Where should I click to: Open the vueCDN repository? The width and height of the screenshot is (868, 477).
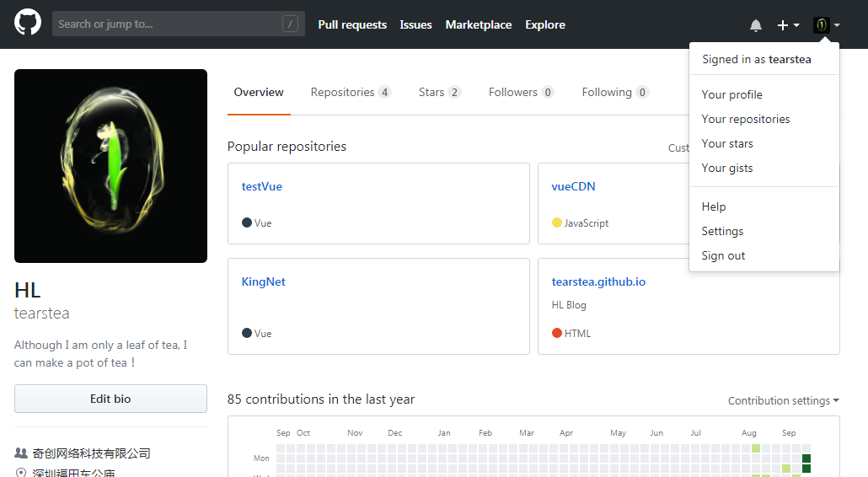point(574,186)
